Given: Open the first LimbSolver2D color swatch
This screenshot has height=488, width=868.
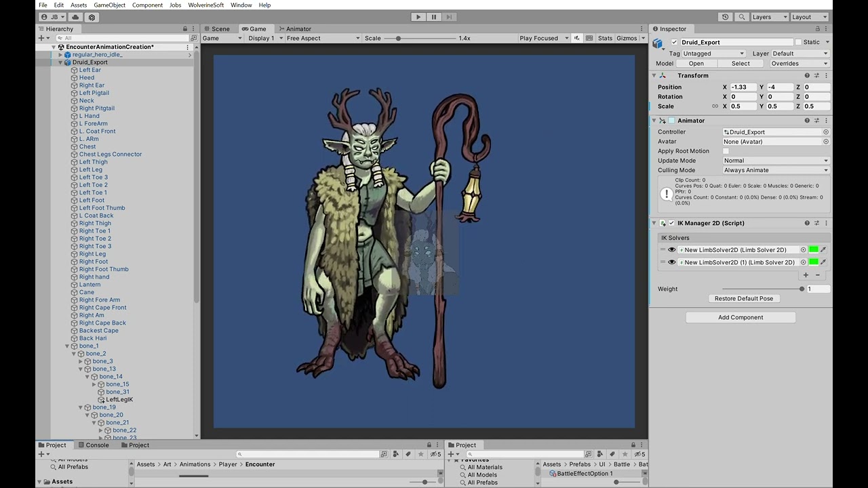Looking at the screenshot, I should [813, 249].
